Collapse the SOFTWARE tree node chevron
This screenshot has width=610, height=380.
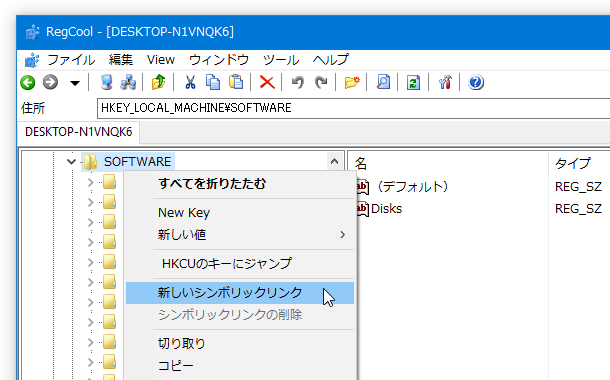tap(71, 161)
